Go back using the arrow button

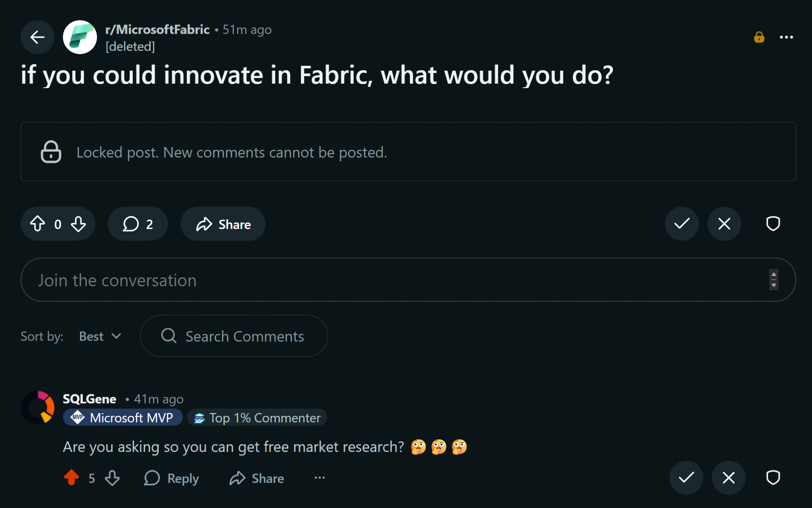coord(37,37)
